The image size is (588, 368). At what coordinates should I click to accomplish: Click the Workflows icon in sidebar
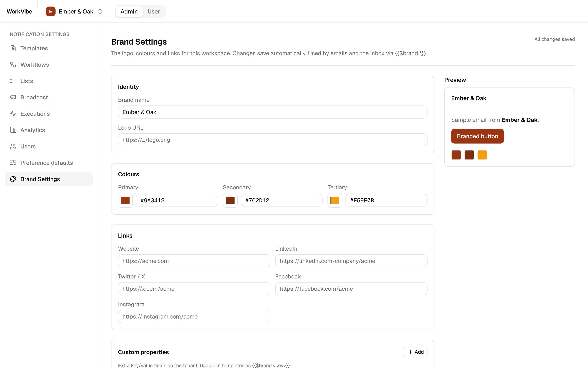click(x=13, y=65)
